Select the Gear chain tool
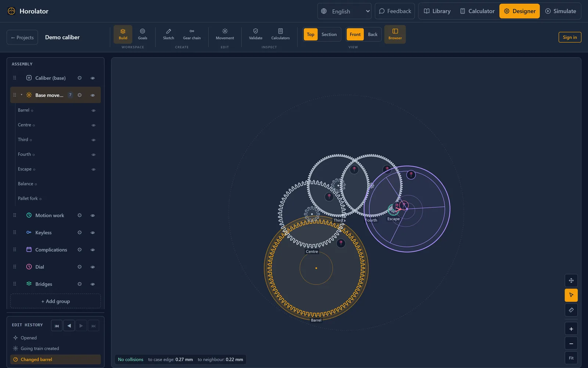The width and height of the screenshot is (588, 368). pyautogui.click(x=192, y=34)
